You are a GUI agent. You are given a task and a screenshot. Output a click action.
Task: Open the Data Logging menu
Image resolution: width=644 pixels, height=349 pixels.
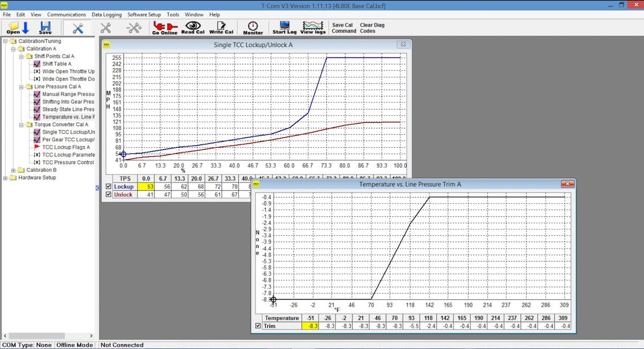pyautogui.click(x=106, y=14)
